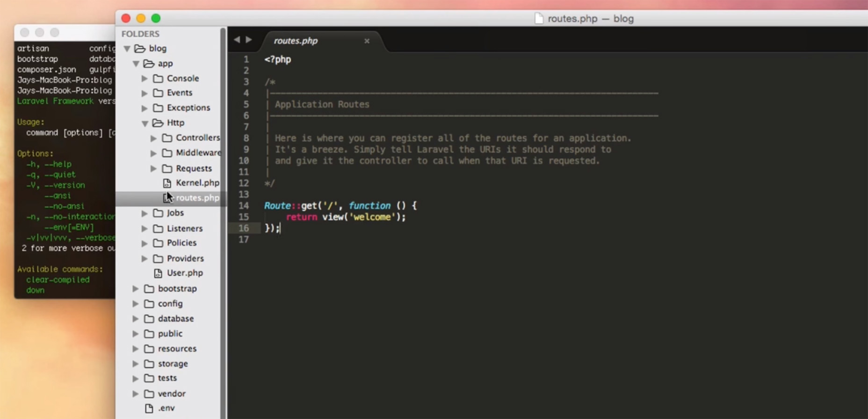Image resolution: width=868 pixels, height=419 pixels.
Task: Expand the Exceptions folder arrow
Action: click(145, 108)
